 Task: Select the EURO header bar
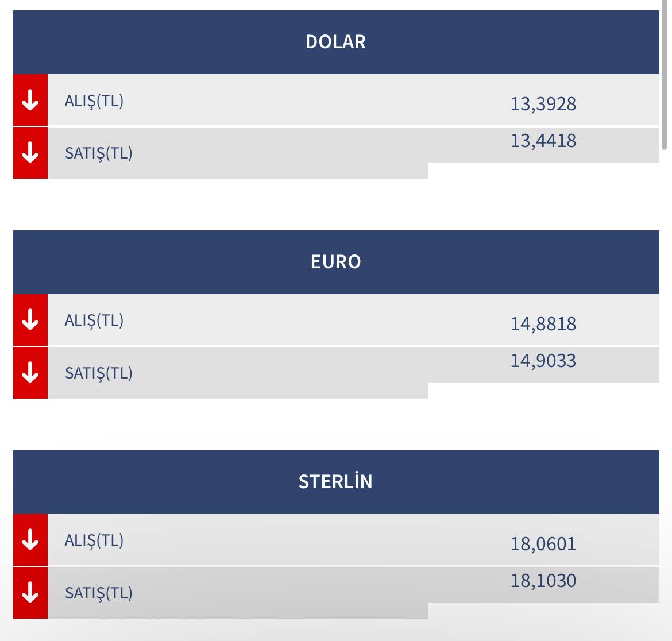coord(336,262)
